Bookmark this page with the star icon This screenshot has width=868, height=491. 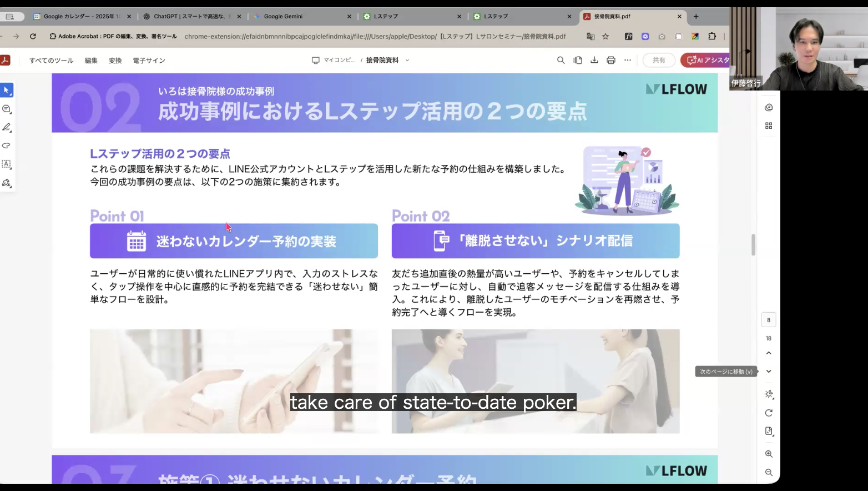point(605,37)
